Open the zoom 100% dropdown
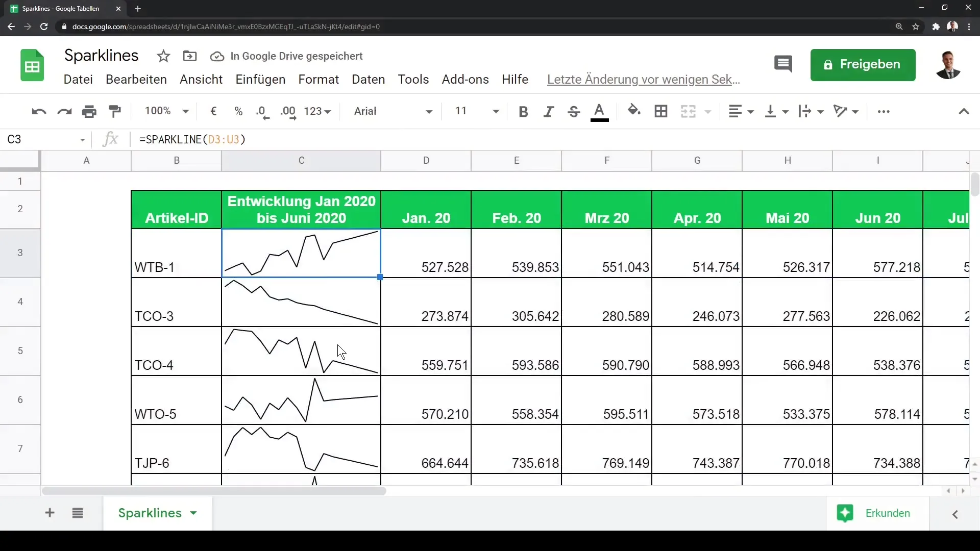The image size is (980, 551). tap(166, 111)
